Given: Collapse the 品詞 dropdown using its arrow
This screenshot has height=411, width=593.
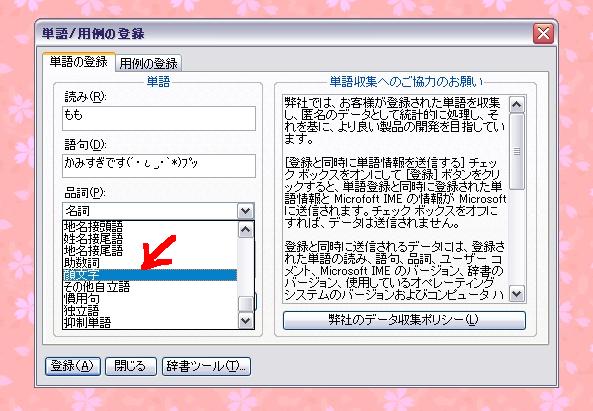Looking at the screenshot, I should click(246, 211).
